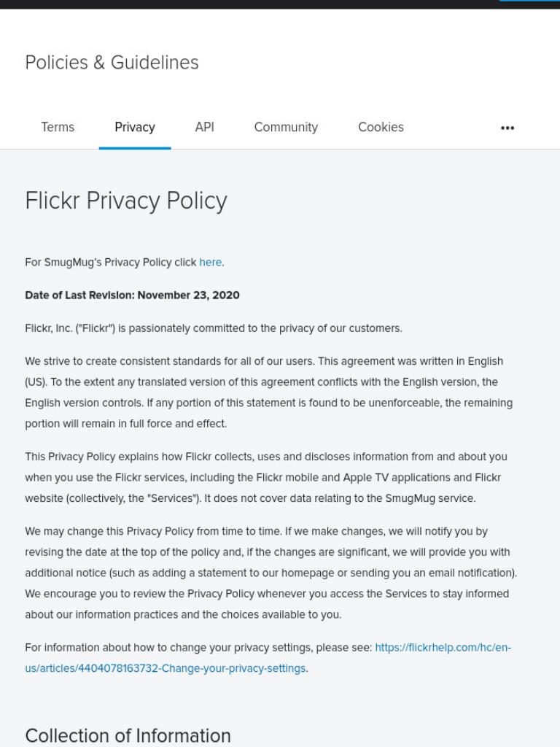
Task: Click the 'For information about how to change' text
Action: pos(198,648)
